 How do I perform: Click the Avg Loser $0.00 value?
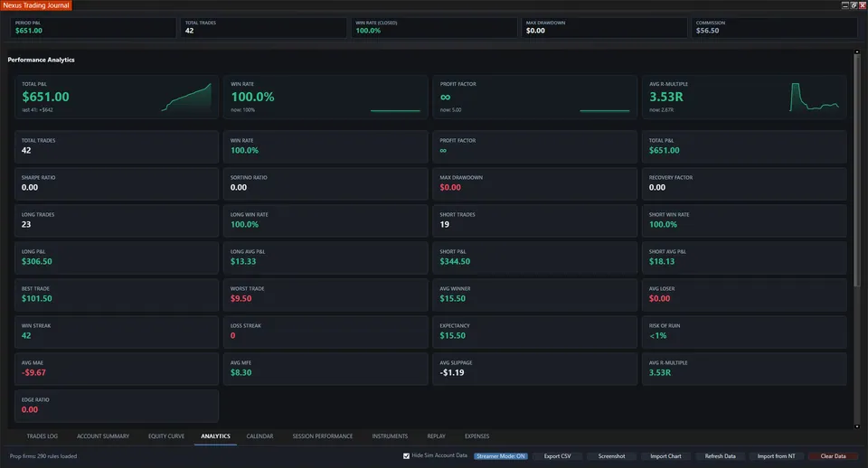pos(659,298)
